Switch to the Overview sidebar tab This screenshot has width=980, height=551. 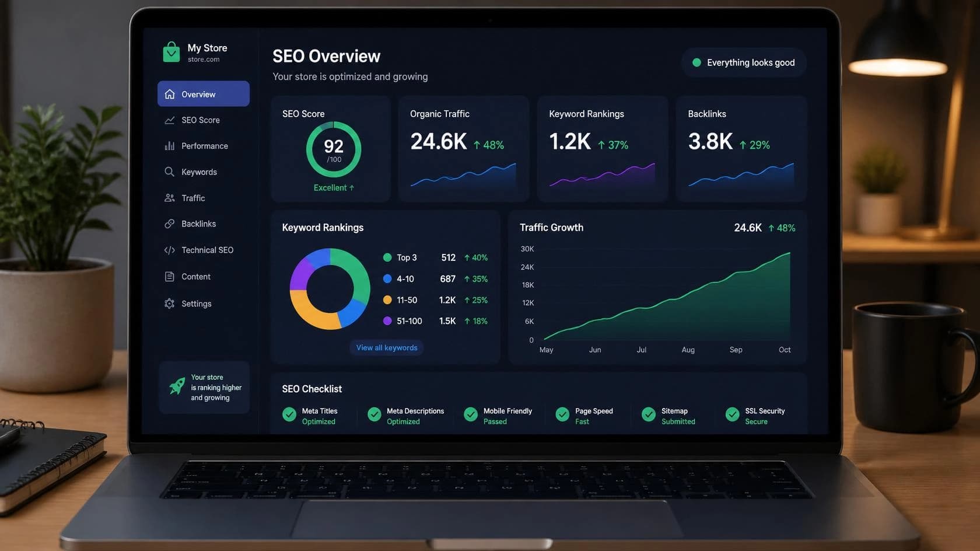[204, 94]
